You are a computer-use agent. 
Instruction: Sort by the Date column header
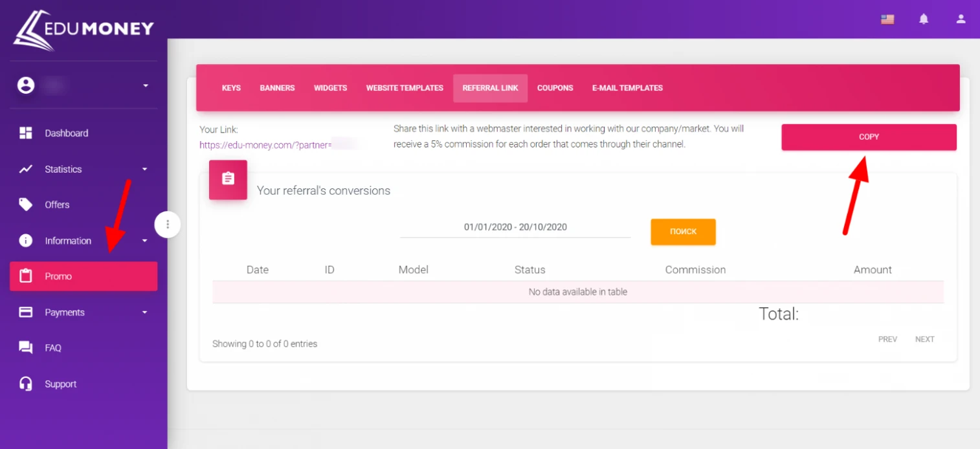click(x=258, y=270)
